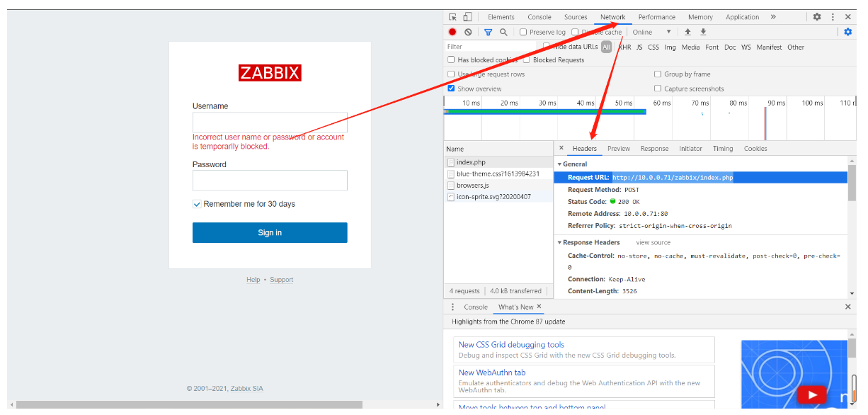This screenshot has width=868, height=415.
Task: Show more DevTools tabs with the chevron icon
Action: point(773,17)
